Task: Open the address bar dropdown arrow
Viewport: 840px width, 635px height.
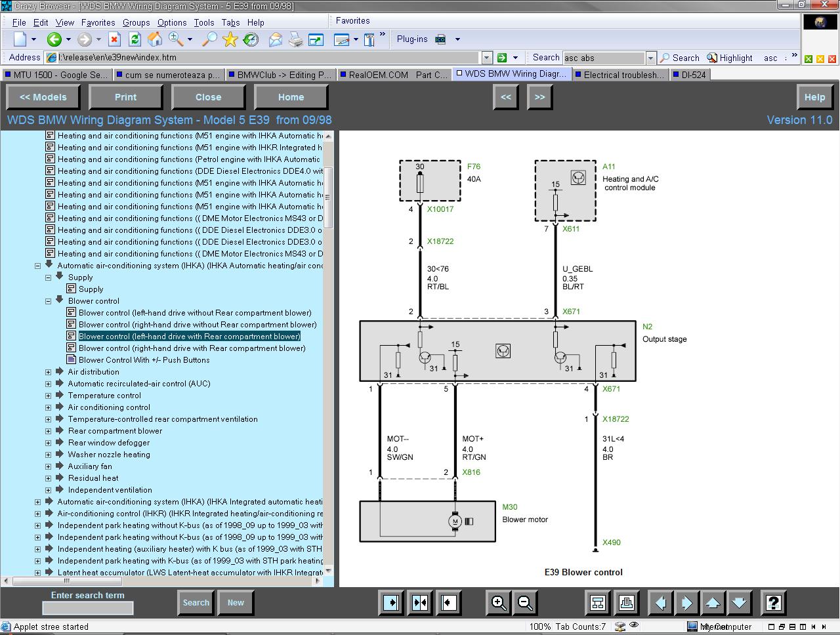Action: click(486, 58)
